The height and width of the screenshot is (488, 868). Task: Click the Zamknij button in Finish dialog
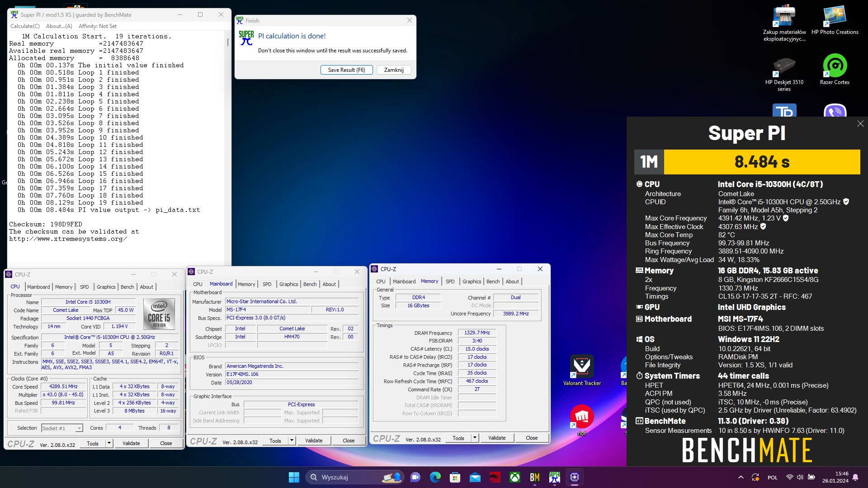point(394,70)
